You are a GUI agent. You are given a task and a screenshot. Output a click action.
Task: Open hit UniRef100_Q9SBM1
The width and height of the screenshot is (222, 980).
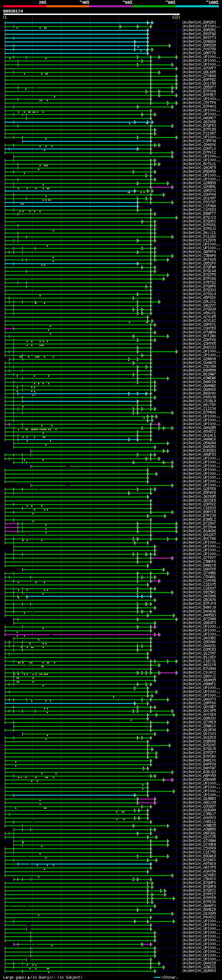click(x=199, y=187)
